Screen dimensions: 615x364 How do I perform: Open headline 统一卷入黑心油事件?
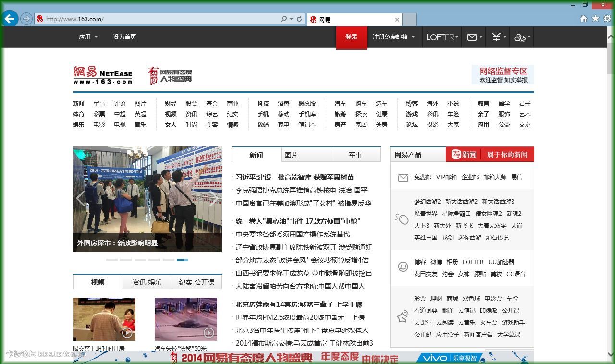point(298,221)
